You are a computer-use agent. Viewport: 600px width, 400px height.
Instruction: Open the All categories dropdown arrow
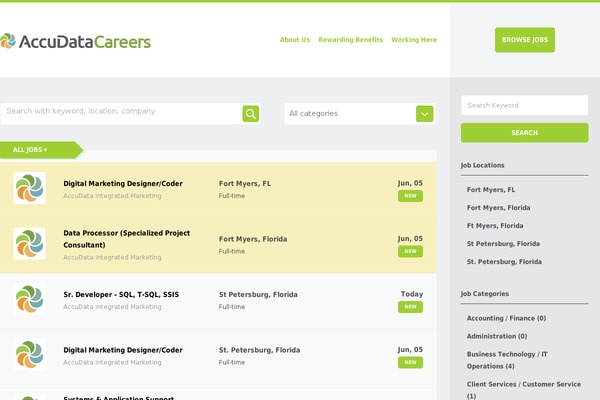tap(424, 114)
